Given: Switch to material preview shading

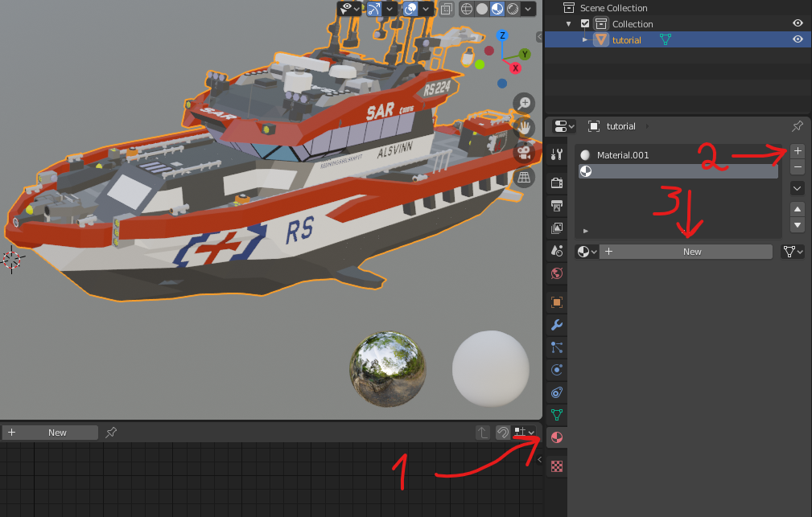Looking at the screenshot, I should pyautogui.click(x=497, y=9).
